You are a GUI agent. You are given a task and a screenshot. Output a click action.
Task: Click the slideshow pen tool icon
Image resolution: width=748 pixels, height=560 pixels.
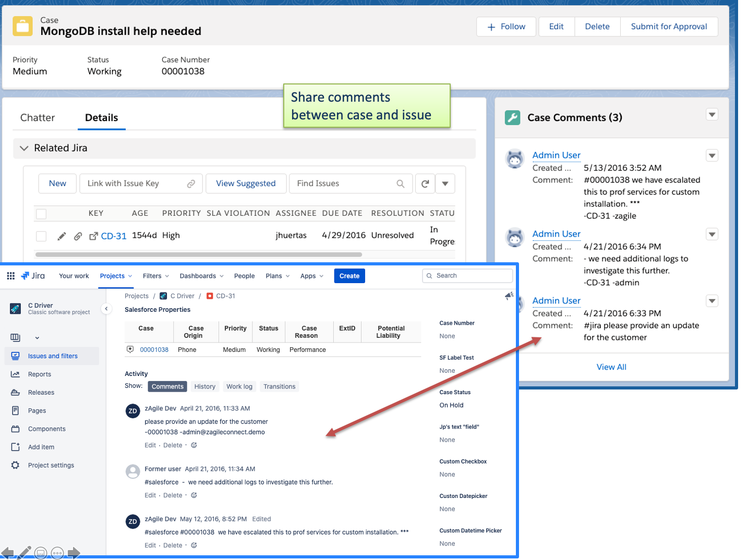(25, 553)
